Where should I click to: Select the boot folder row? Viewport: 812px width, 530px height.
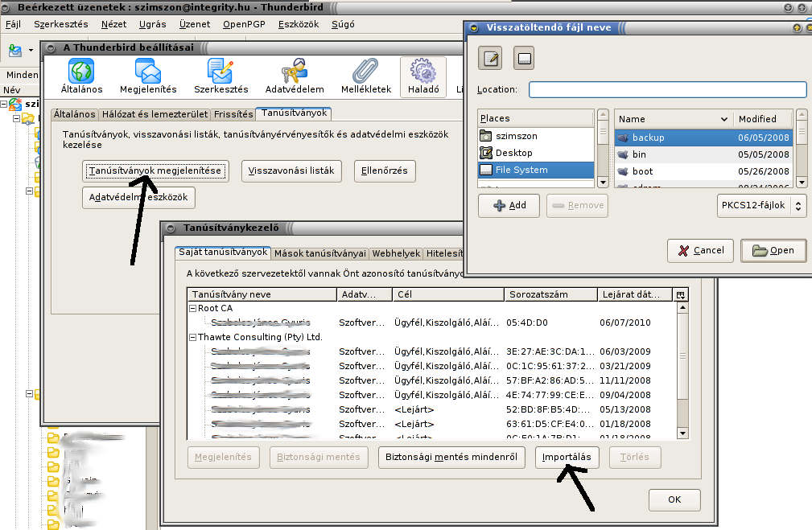[703, 171]
